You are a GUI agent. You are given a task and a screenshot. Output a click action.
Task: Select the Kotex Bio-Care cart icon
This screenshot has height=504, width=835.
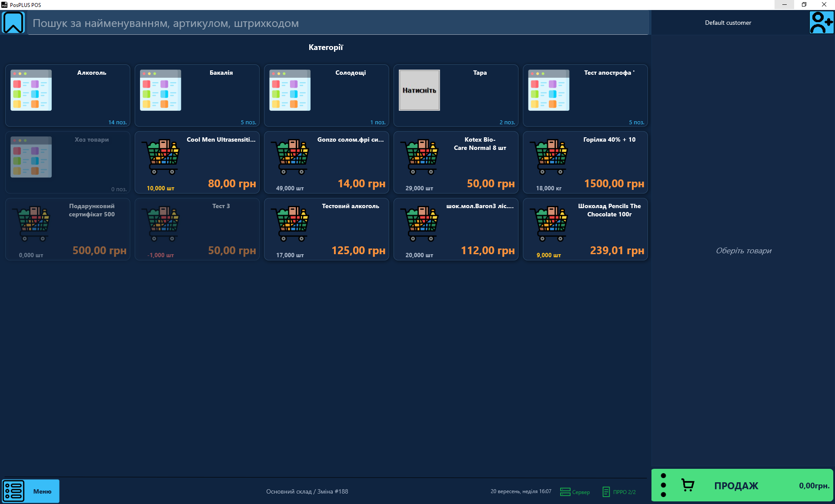click(419, 157)
